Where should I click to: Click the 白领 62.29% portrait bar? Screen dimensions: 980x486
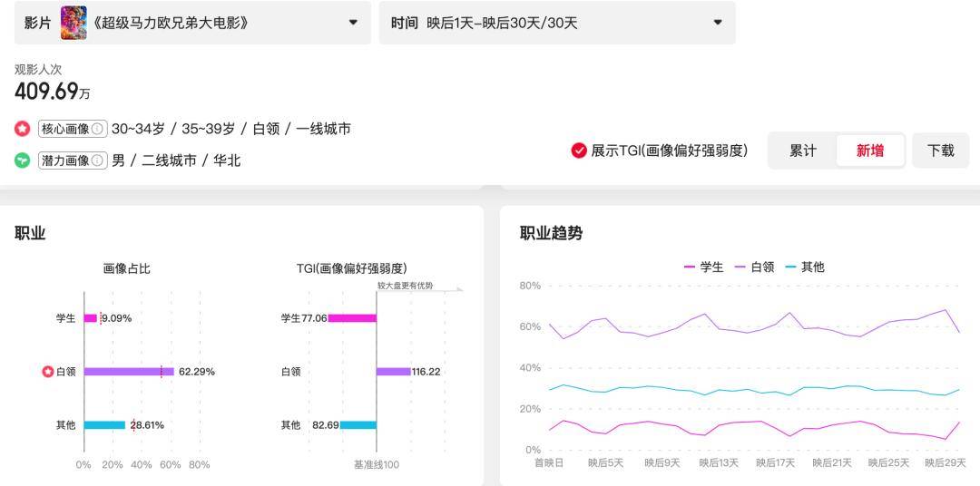(130, 372)
